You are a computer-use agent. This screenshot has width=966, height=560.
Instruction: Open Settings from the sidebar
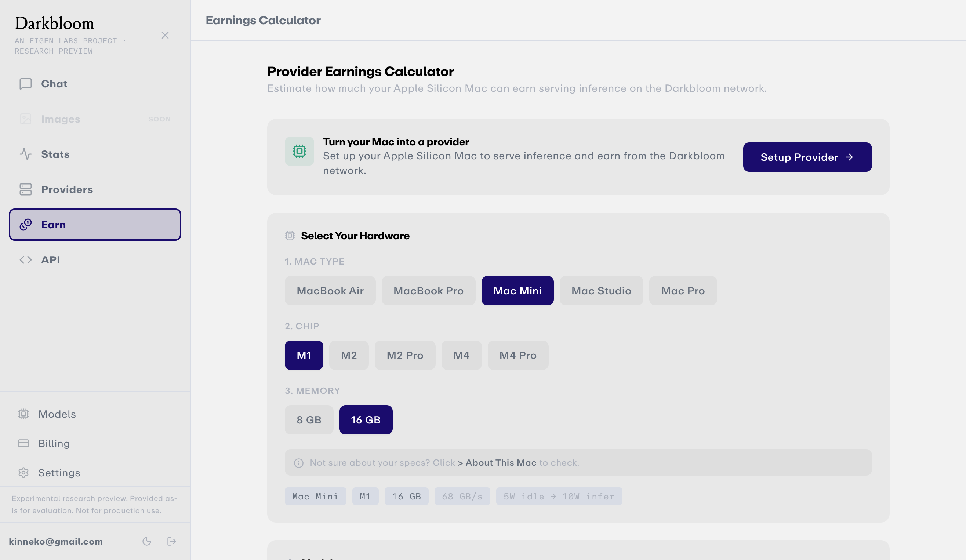point(95,473)
